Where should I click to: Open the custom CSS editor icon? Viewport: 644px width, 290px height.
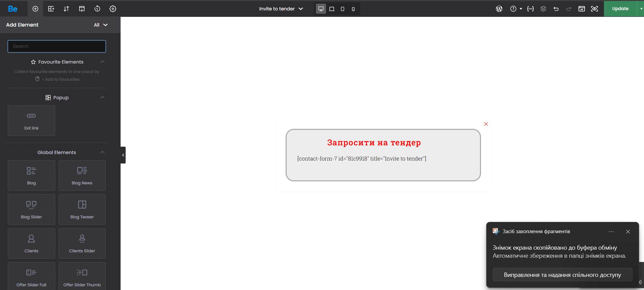(x=530, y=9)
